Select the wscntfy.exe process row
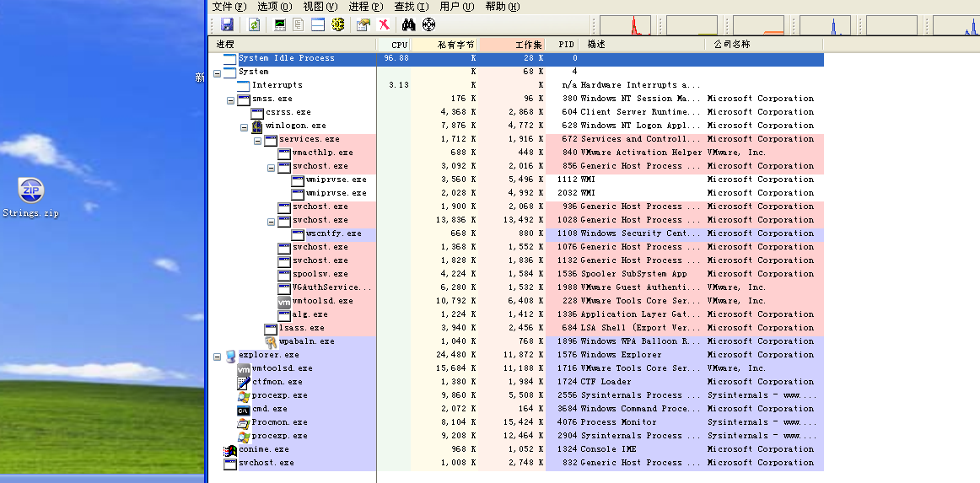The height and width of the screenshot is (483, 980). (518, 233)
